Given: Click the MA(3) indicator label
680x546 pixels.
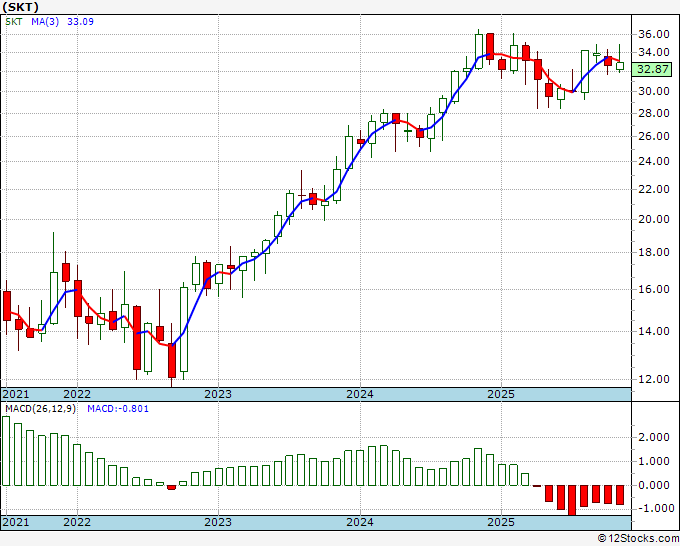Looking at the screenshot, I should (x=45, y=22).
